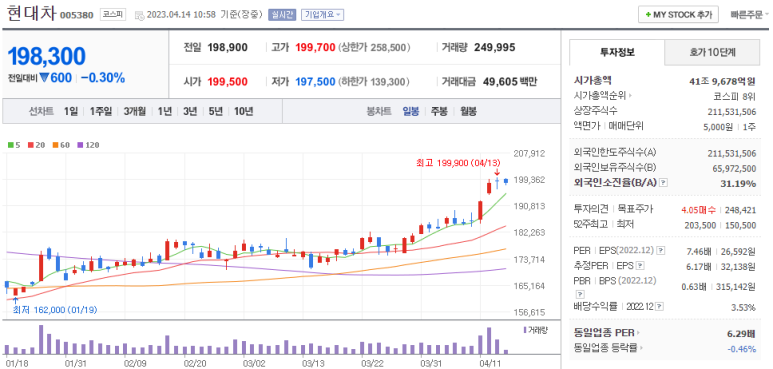Select the 5년 line chart period

point(215,111)
